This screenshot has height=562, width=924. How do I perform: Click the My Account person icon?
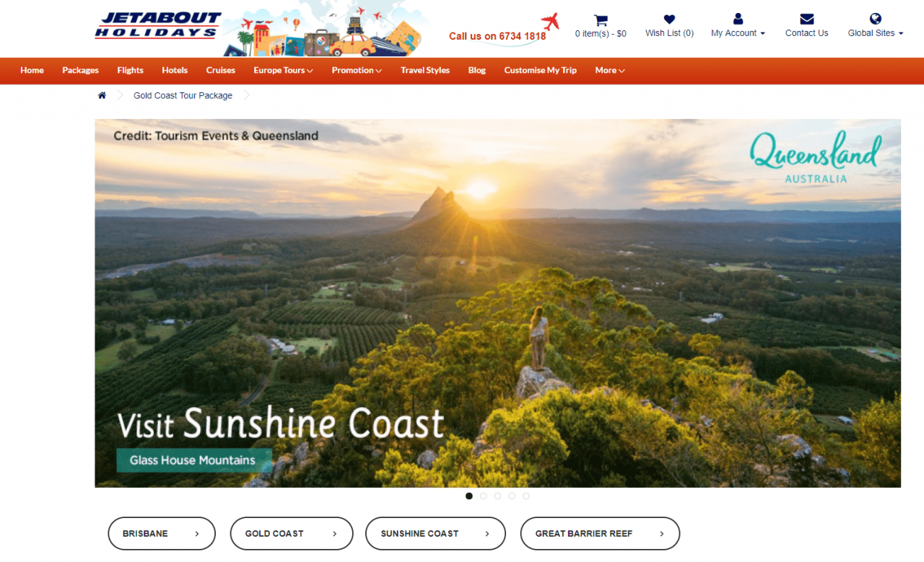click(x=738, y=19)
